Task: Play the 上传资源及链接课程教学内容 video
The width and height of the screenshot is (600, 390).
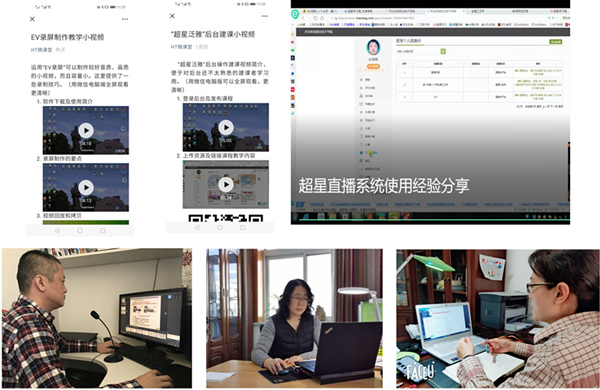Action: [x=226, y=184]
